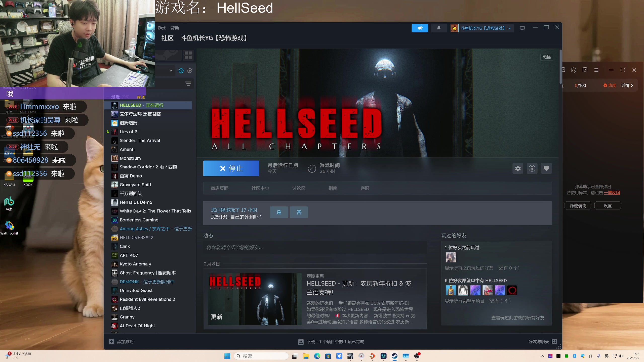Open headset support icon in Douyu window
644x362 pixels.
click(x=574, y=70)
